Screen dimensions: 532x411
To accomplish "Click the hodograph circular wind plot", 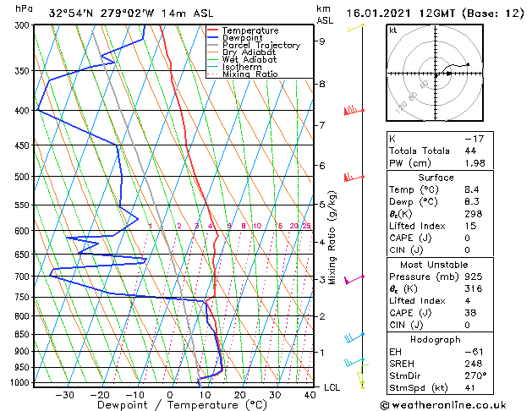I will click(x=435, y=73).
